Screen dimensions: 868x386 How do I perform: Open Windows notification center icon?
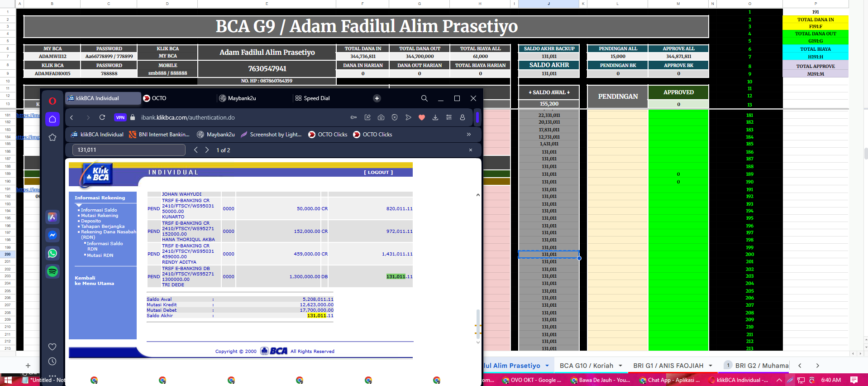tap(854, 380)
